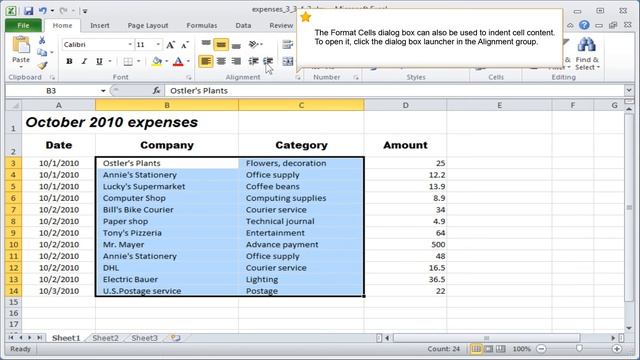Click the Paste clipboard icon
This screenshot has width=640, height=360.
(21, 45)
